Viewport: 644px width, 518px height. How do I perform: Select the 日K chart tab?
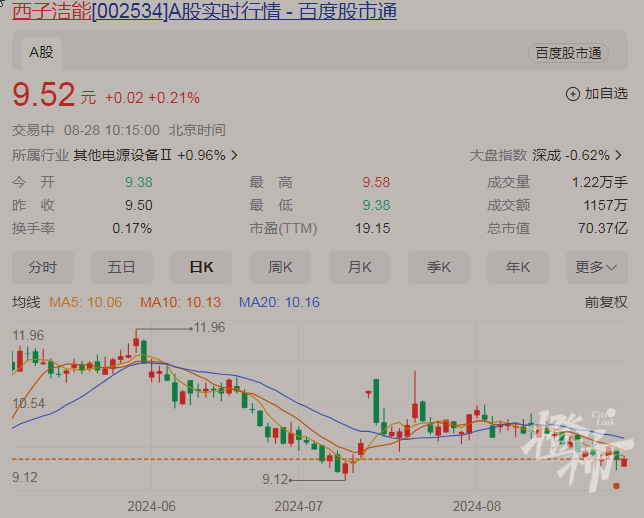click(x=201, y=267)
